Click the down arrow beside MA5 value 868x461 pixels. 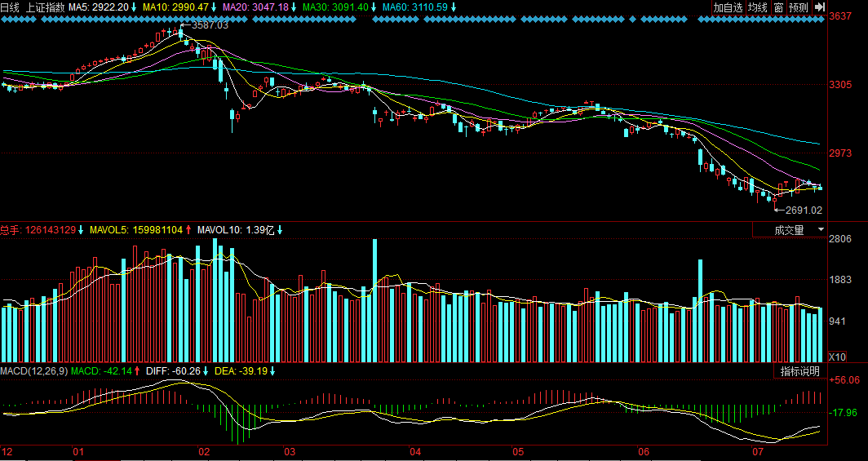click(135, 7)
